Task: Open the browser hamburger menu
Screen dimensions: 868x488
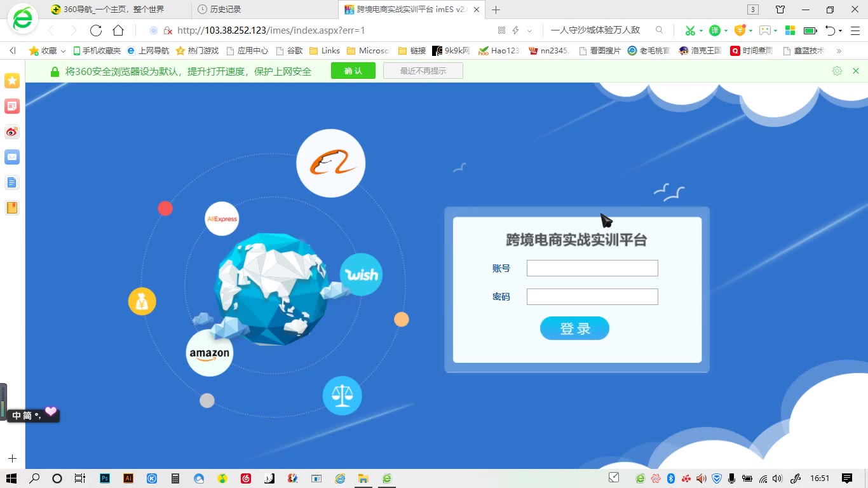Action: point(855,30)
